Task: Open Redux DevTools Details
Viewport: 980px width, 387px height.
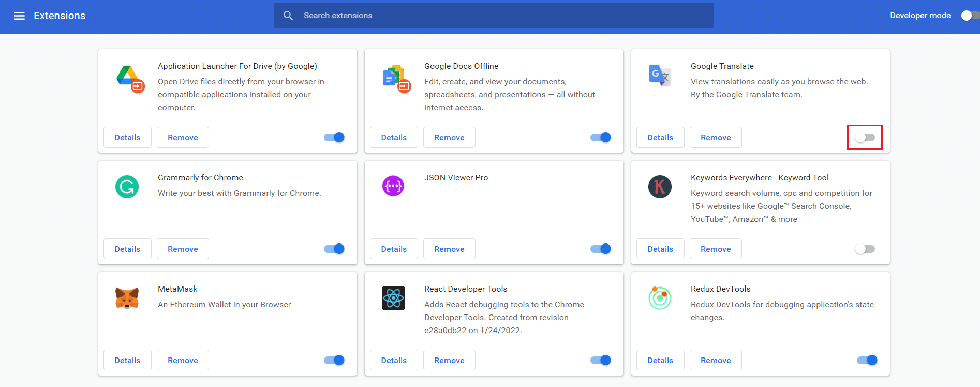Action: pyautogui.click(x=660, y=360)
